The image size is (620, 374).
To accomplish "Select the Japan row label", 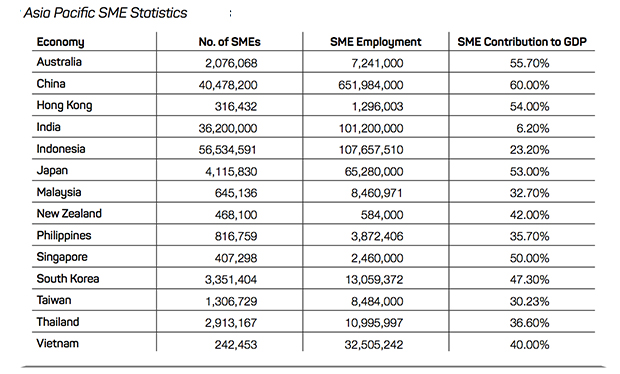I will click(x=52, y=170).
